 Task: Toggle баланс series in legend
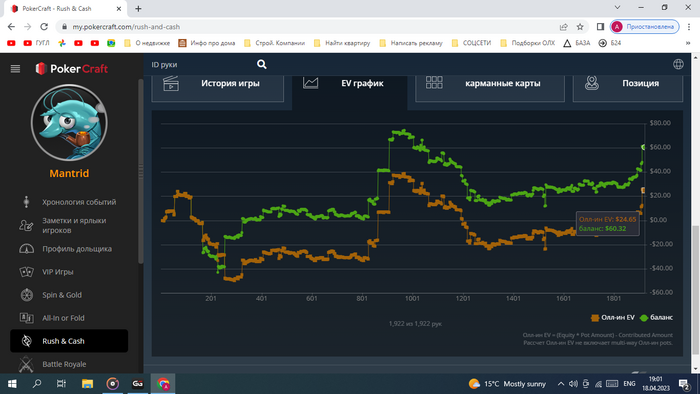[656, 318]
